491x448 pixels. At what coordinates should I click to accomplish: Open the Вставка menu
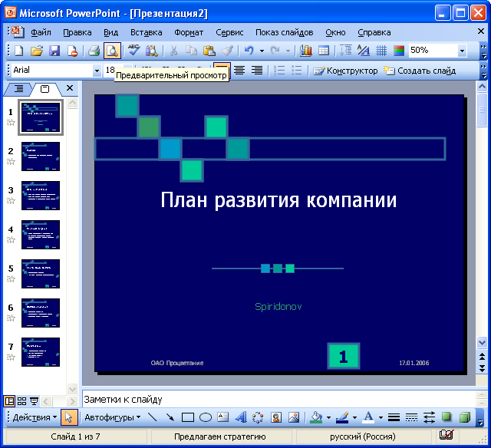pyautogui.click(x=147, y=32)
